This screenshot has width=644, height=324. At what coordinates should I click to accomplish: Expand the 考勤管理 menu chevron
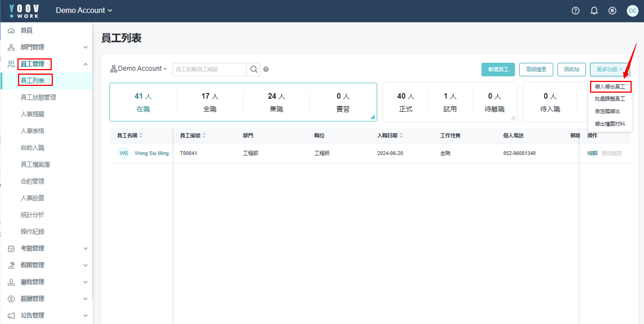coord(85,248)
